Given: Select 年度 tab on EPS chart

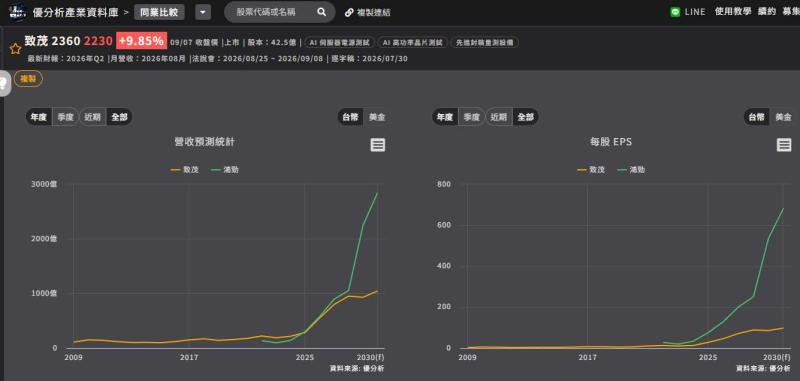Looking at the screenshot, I should [445, 117].
